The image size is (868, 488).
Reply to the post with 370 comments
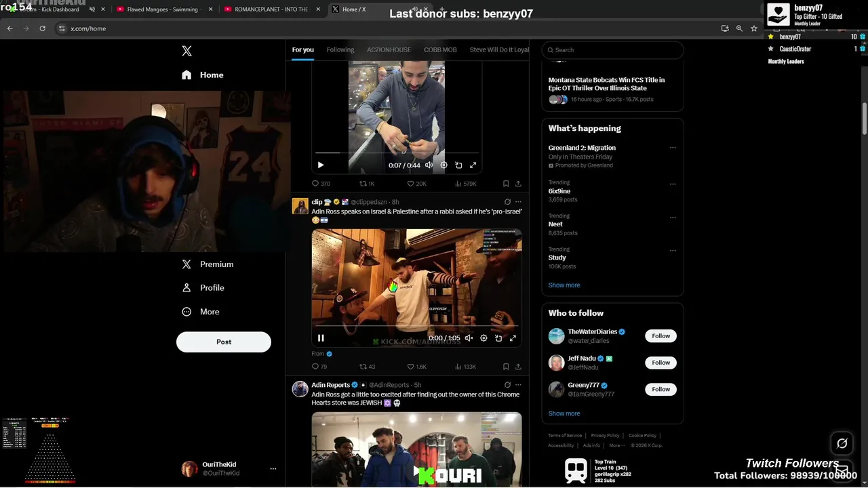[321, 184]
